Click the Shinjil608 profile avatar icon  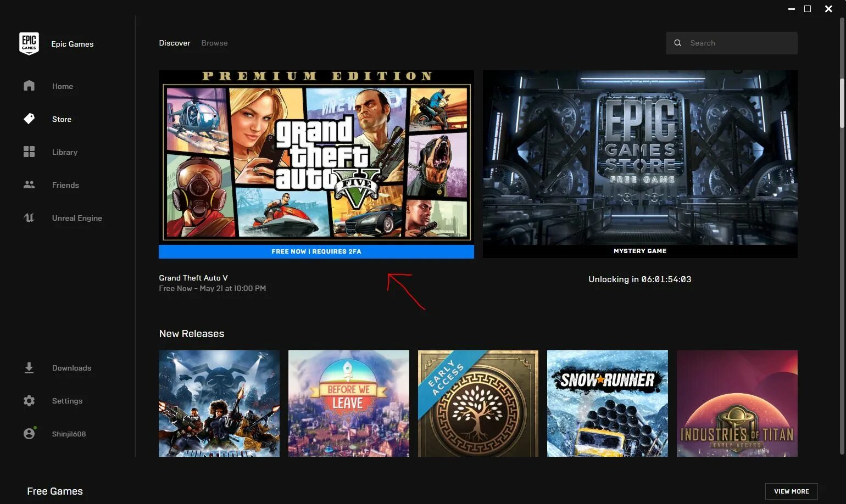29,433
